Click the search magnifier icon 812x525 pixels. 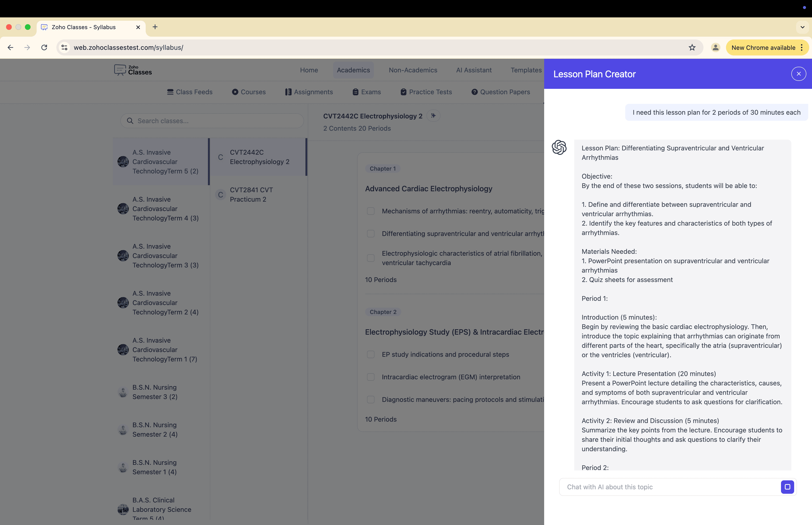click(130, 121)
